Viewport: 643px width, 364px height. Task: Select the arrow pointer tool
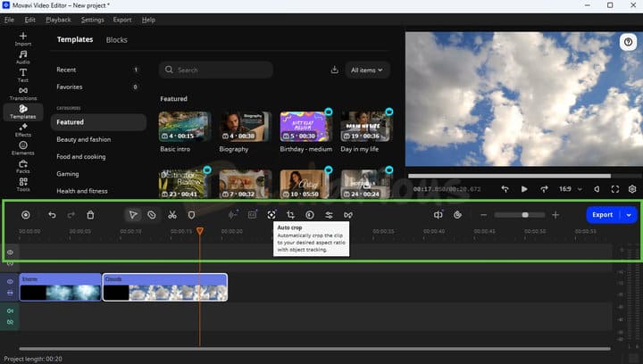coord(133,215)
